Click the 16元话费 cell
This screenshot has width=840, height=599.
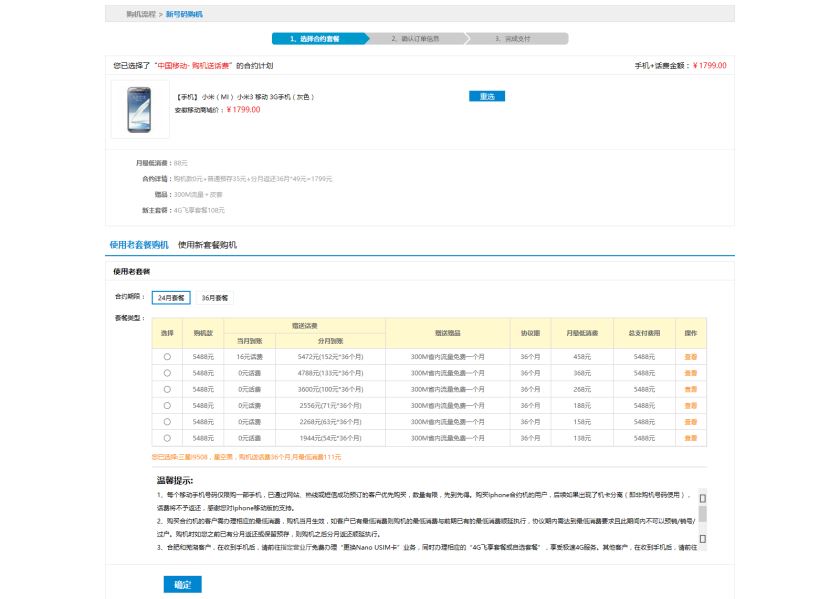coord(250,357)
